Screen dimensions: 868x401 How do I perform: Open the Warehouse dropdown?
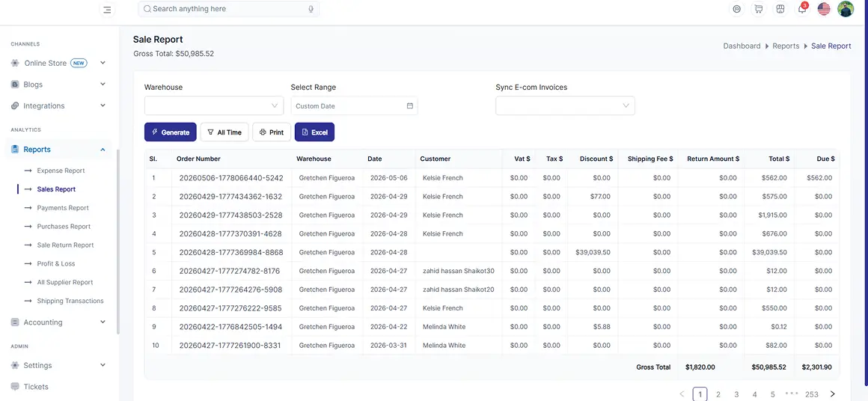click(214, 105)
